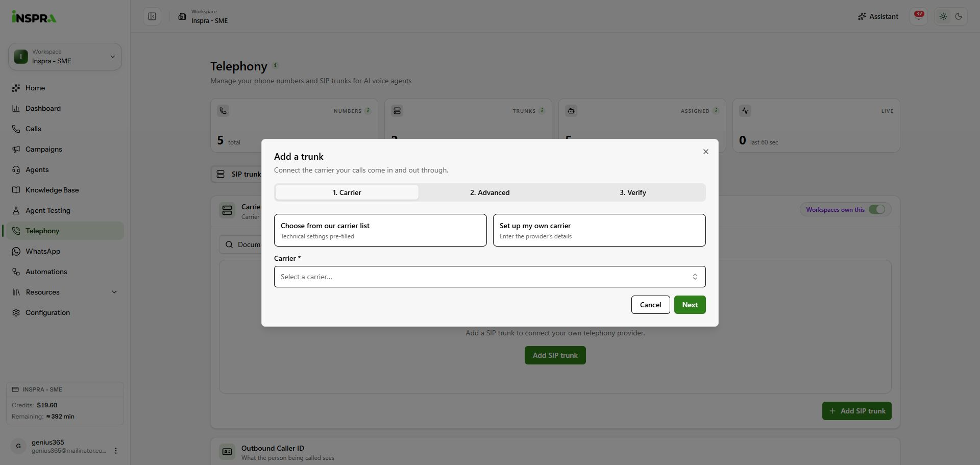Switch to the 1. Carrier step tab
The width and height of the screenshot is (980, 465).
pyautogui.click(x=347, y=192)
